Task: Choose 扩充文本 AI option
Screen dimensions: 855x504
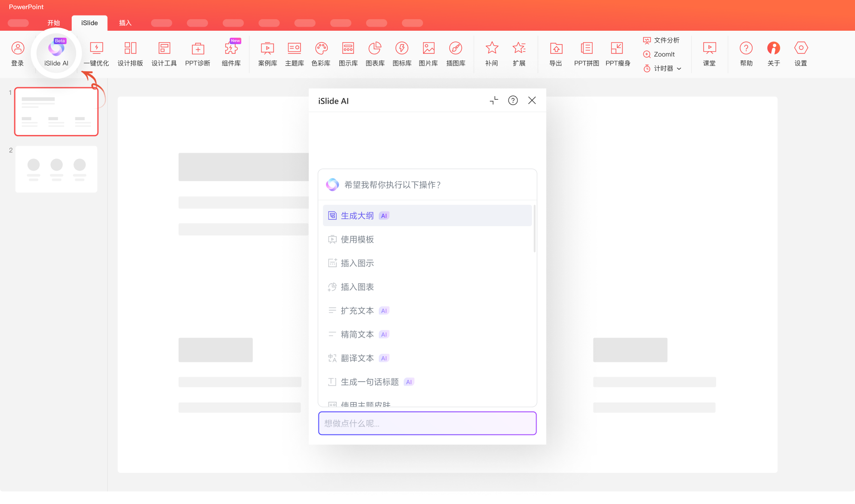Action: tap(427, 311)
